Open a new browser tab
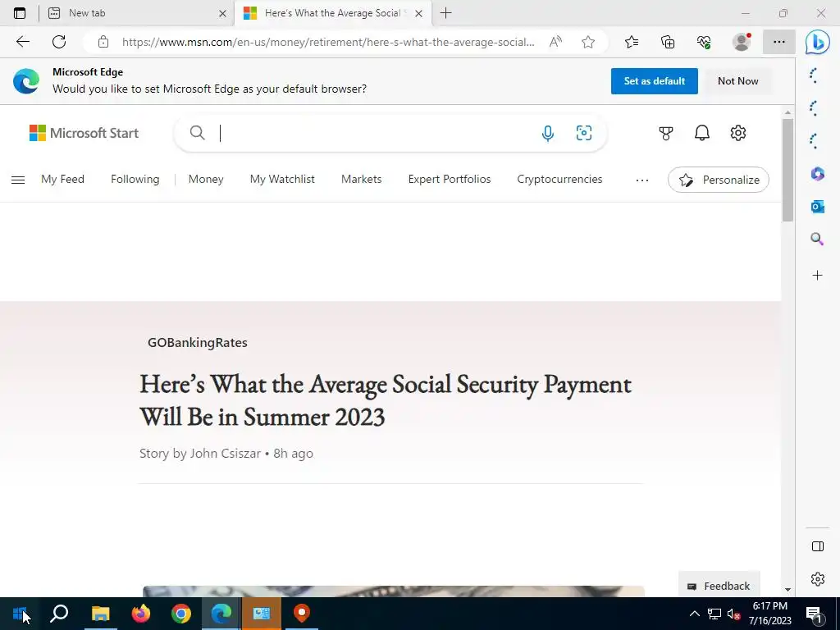 [445, 13]
